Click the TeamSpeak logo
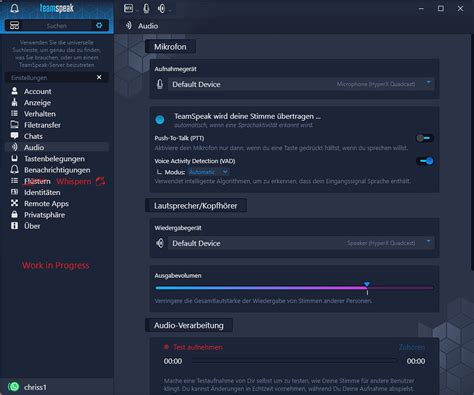This screenshot has width=474, height=395. pyautogui.click(x=57, y=8)
